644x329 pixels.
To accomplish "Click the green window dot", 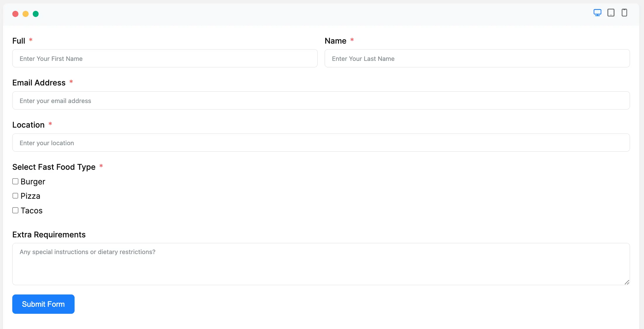I will (36, 14).
